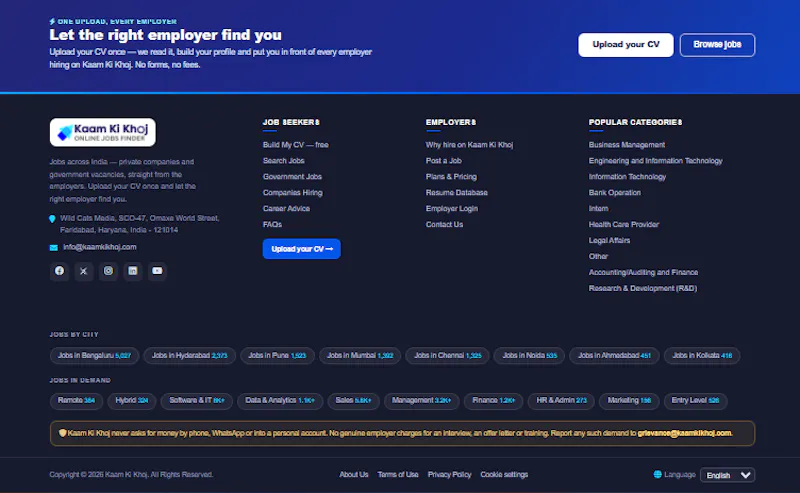Select the Jobs in Bengaluru chip

[94, 355]
